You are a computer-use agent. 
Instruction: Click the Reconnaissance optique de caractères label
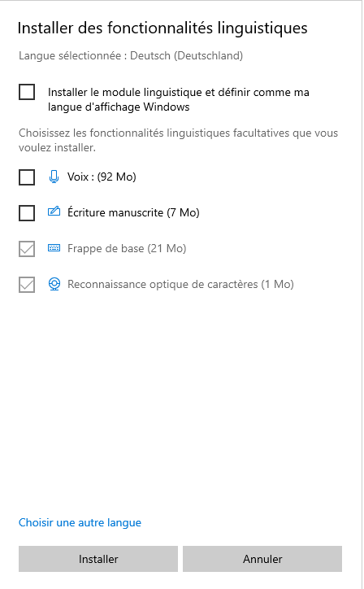[180, 285]
